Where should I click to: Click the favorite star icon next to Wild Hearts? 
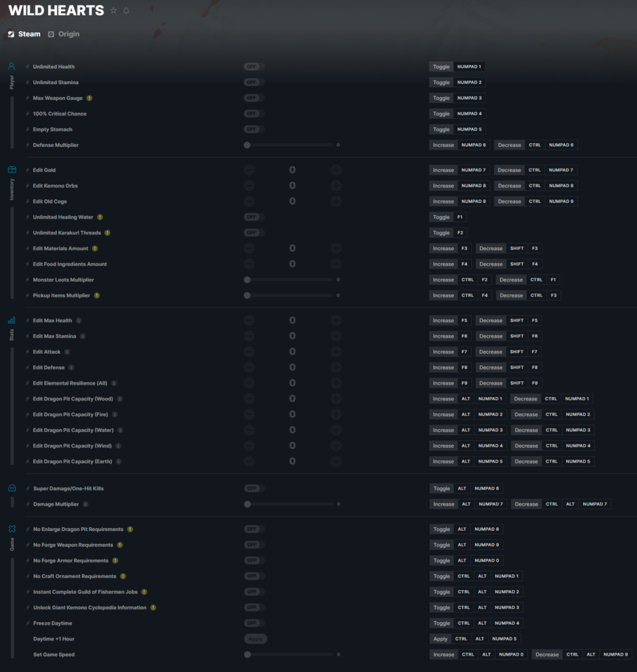tap(113, 10)
